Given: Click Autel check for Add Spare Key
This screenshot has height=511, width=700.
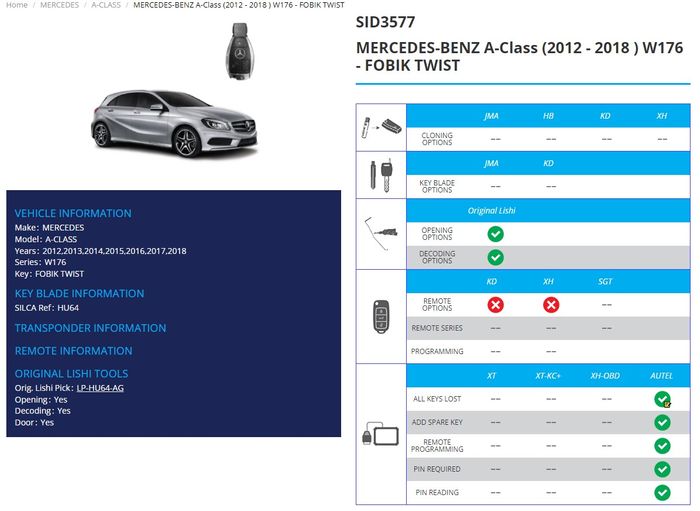Looking at the screenshot, I should pos(662,422).
